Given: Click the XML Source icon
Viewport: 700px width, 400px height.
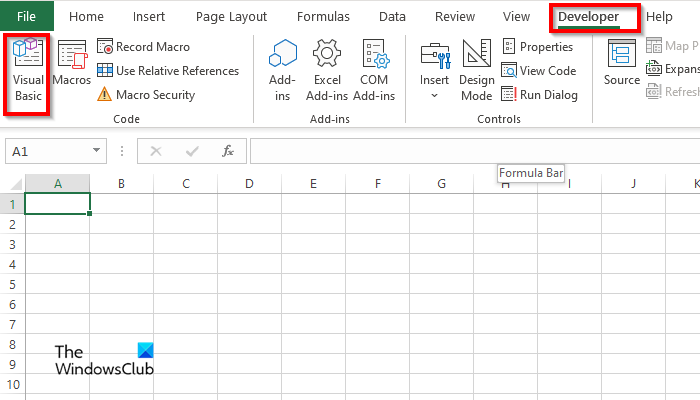Looking at the screenshot, I should pyautogui.click(x=621, y=64).
